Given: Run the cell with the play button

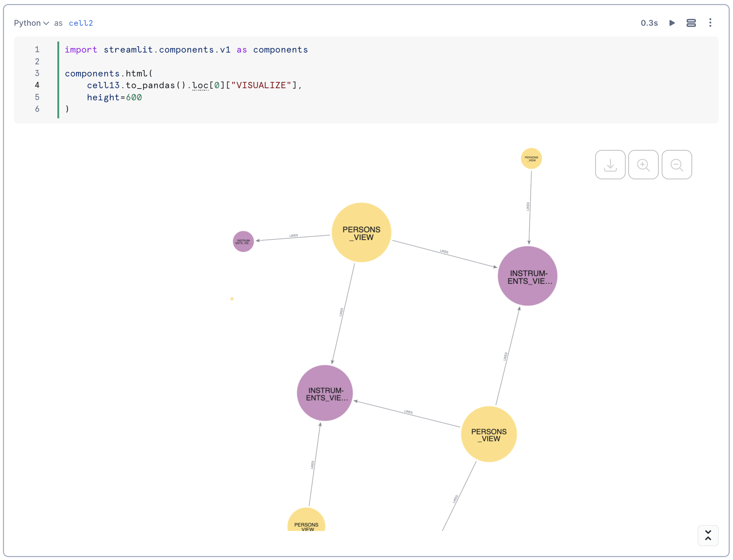Looking at the screenshot, I should (672, 23).
